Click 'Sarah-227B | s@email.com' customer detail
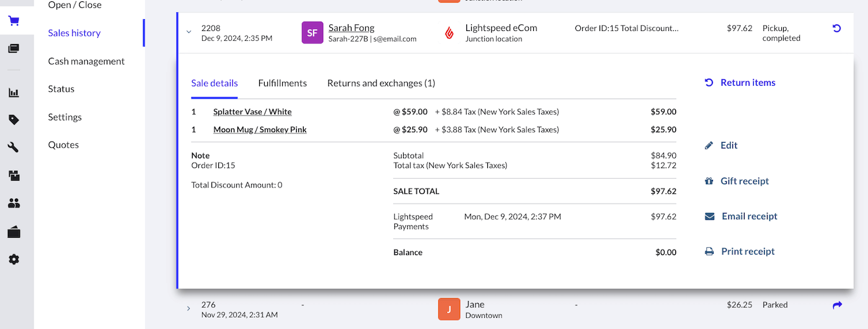Image resolution: width=868 pixels, height=329 pixels. tap(373, 38)
